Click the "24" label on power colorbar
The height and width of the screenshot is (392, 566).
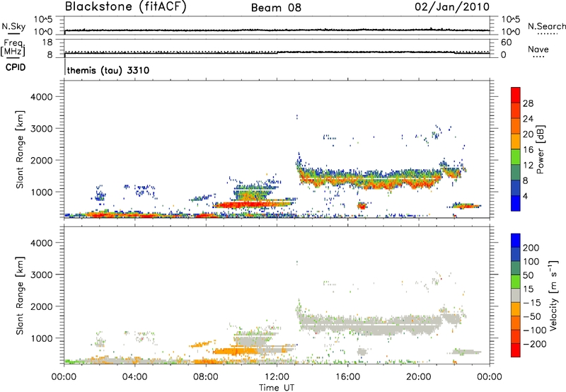(528, 119)
